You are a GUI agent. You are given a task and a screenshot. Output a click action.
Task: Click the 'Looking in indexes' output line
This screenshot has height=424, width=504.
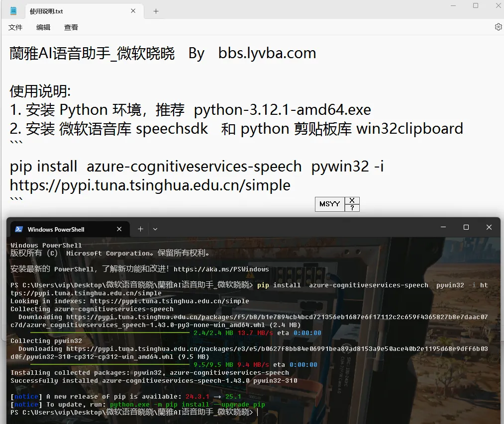click(x=129, y=301)
